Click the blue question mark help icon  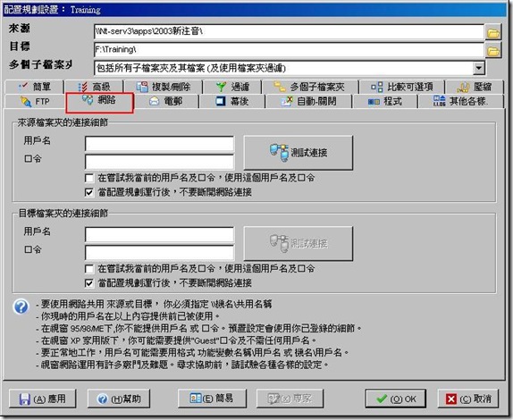coord(21,307)
